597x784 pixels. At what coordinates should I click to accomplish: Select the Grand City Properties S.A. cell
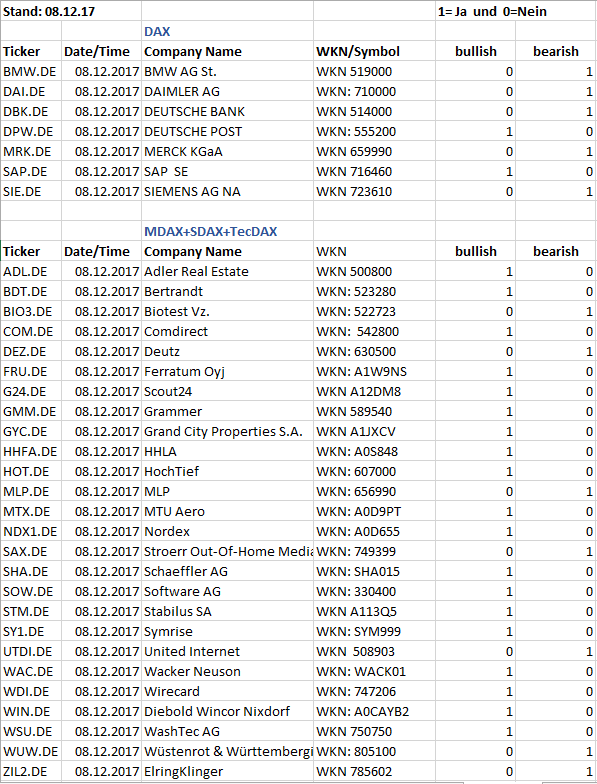(x=228, y=432)
